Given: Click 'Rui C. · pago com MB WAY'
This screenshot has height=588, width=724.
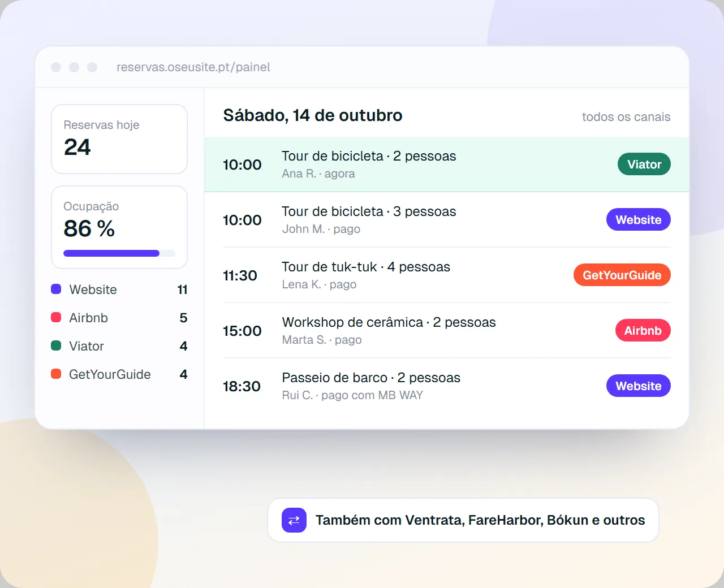Looking at the screenshot, I should click(x=352, y=395).
